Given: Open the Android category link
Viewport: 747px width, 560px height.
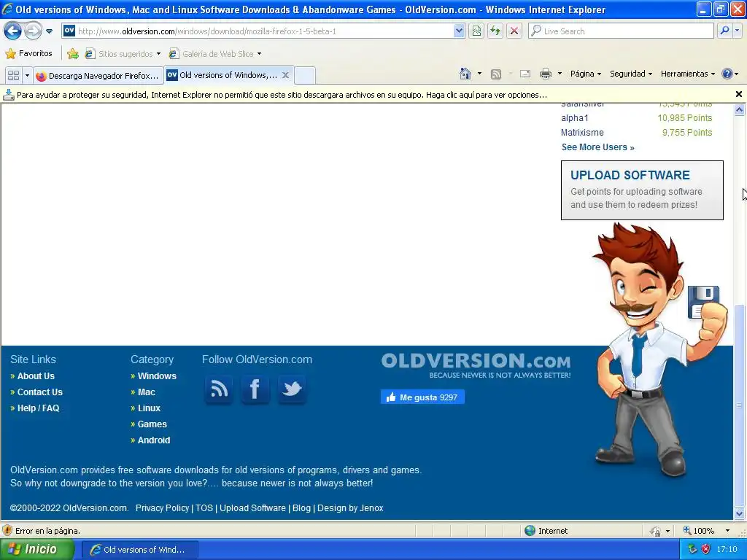Looking at the screenshot, I should [x=154, y=440].
